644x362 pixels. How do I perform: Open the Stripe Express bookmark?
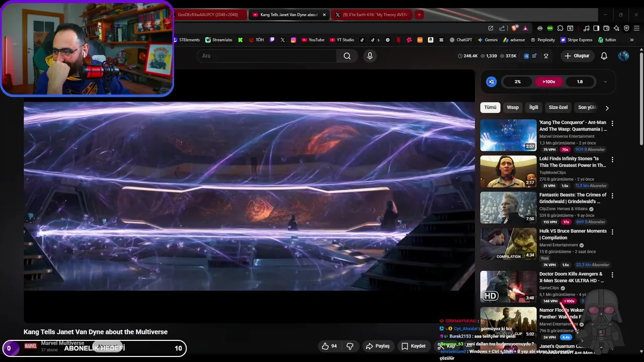(577, 40)
